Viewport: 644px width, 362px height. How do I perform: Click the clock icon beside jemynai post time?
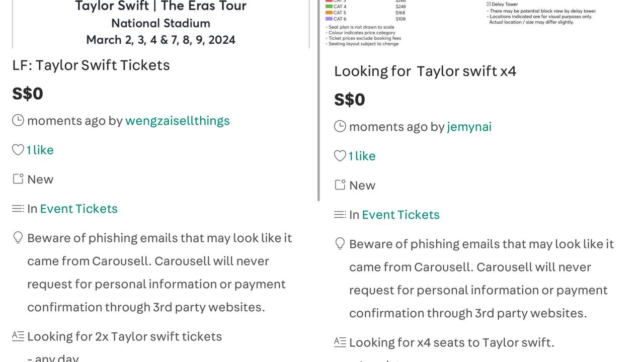pos(340,126)
